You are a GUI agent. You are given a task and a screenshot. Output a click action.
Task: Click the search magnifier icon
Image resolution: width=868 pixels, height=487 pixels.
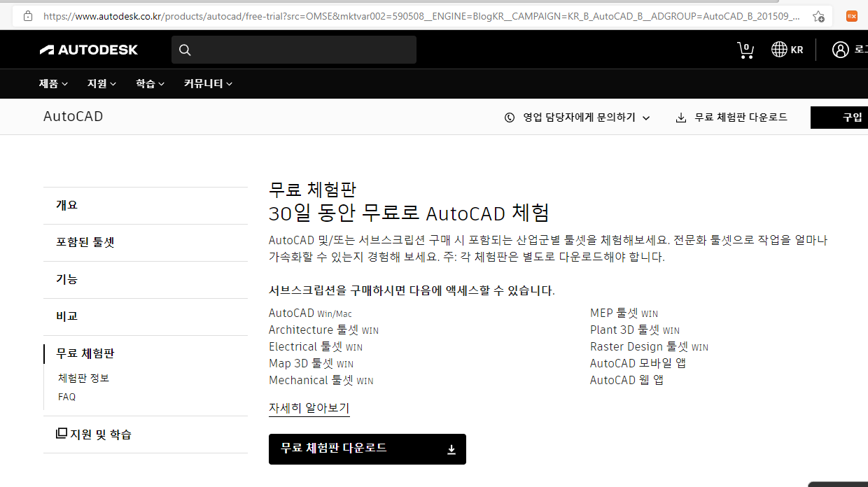point(185,50)
